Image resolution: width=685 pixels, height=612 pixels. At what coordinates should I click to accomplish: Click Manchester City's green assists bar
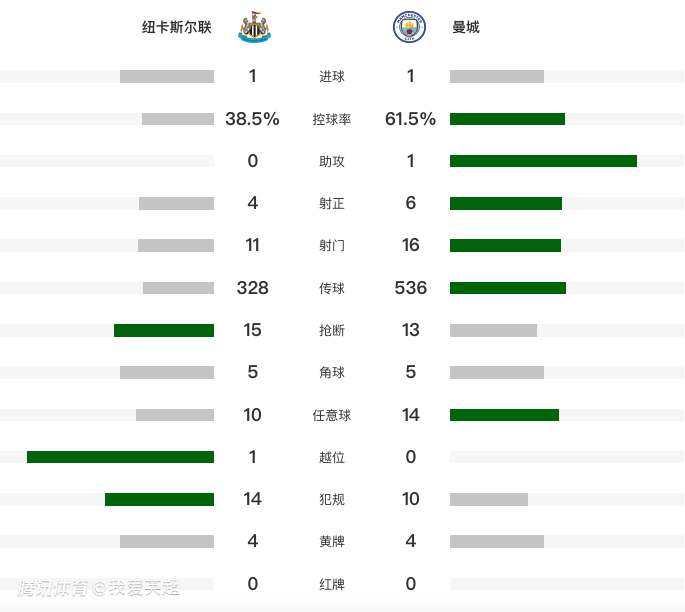pos(543,161)
